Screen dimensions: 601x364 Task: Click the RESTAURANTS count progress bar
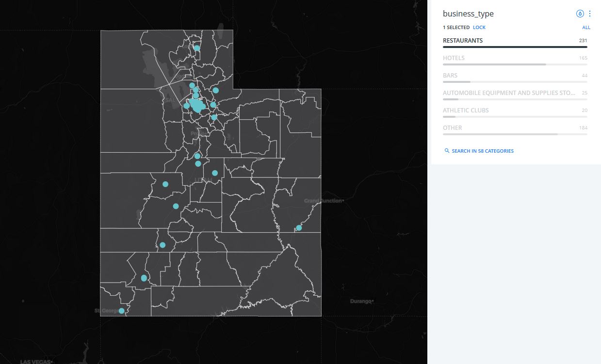pyautogui.click(x=515, y=47)
